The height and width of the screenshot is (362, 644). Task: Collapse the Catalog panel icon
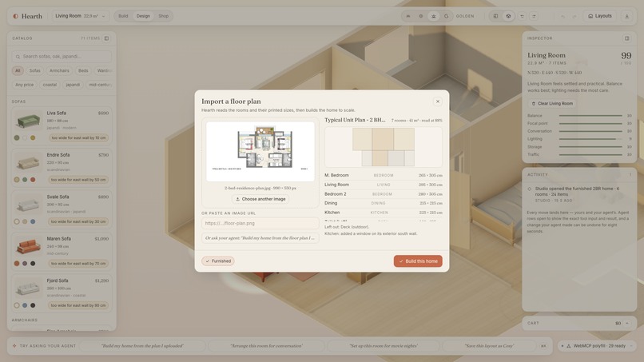[106, 38]
